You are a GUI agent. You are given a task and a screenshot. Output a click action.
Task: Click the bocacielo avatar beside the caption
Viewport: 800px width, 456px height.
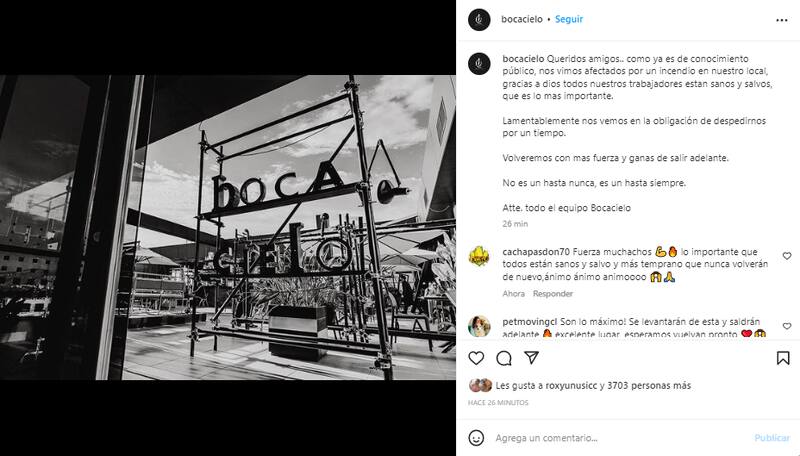click(479, 64)
